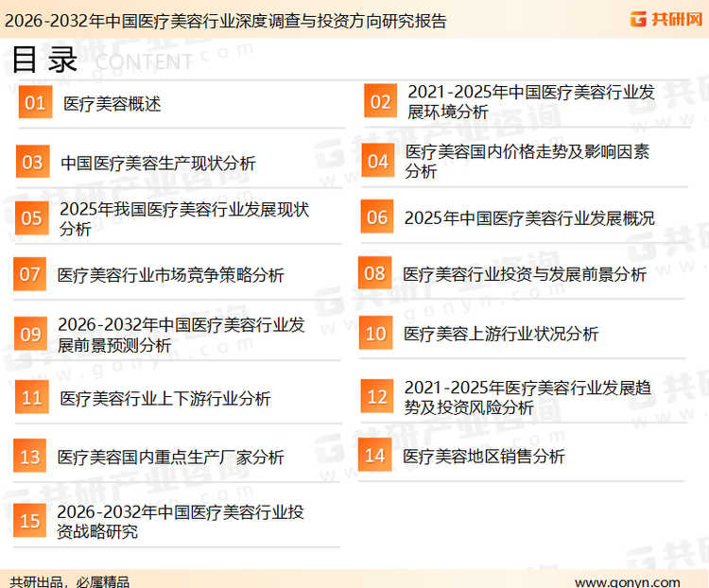709x588 pixels.
Task: Click the orange 14 number badge
Action: click(375, 455)
